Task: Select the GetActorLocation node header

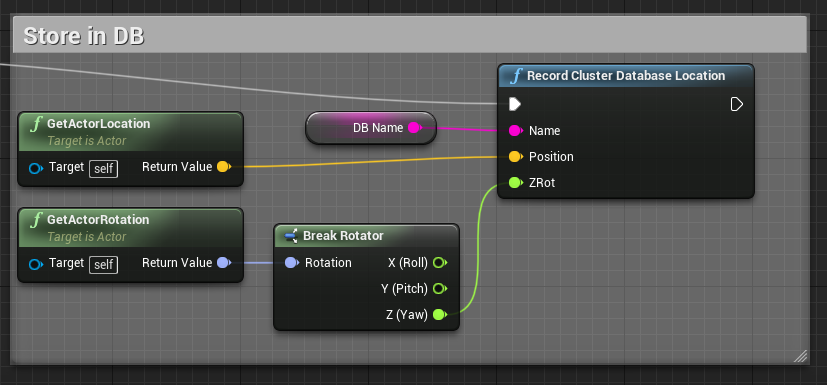Action: point(130,132)
